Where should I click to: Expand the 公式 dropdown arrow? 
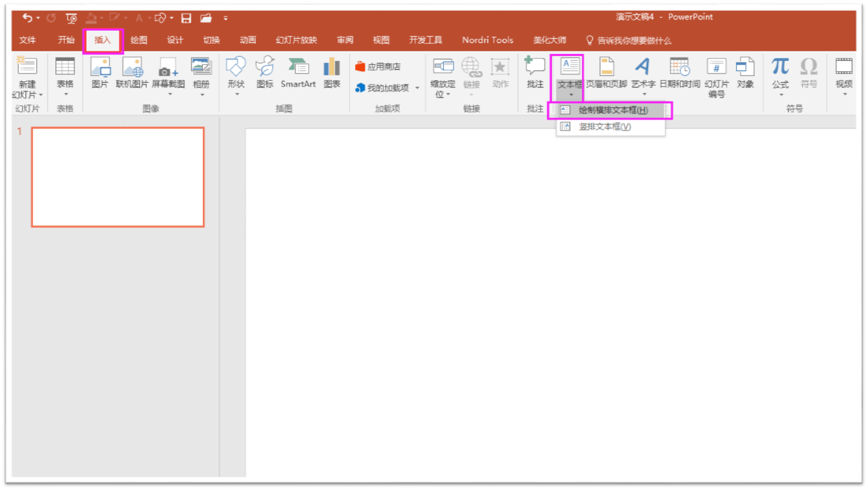tap(781, 95)
